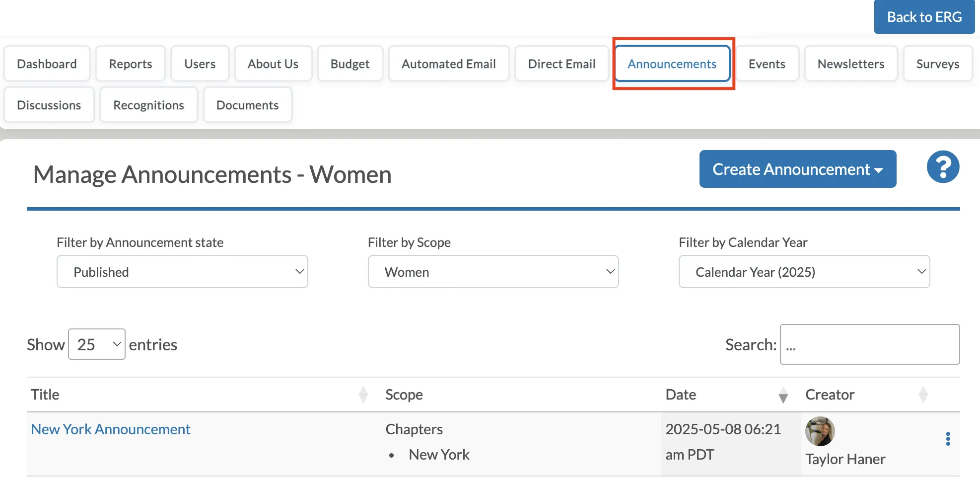This screenshot has width=980, height=477.
Task: Click the Manage Announcements - Women heading
Action: 212,174
